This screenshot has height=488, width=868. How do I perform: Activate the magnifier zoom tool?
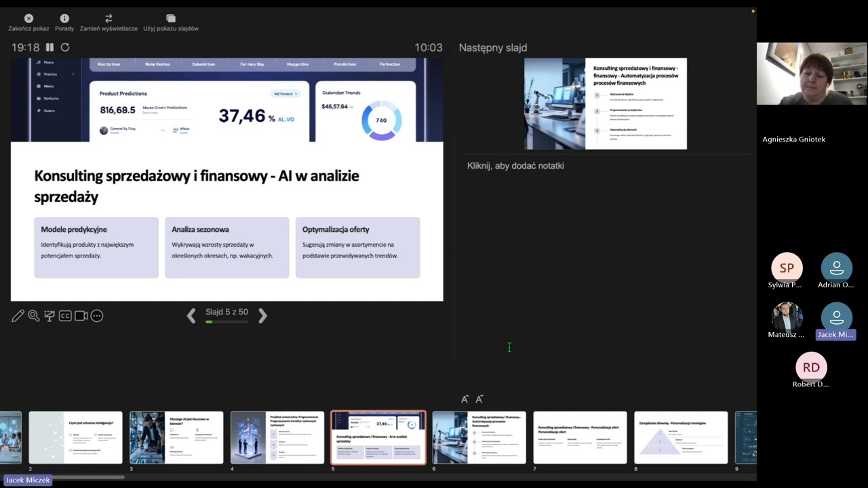(33, 316)
